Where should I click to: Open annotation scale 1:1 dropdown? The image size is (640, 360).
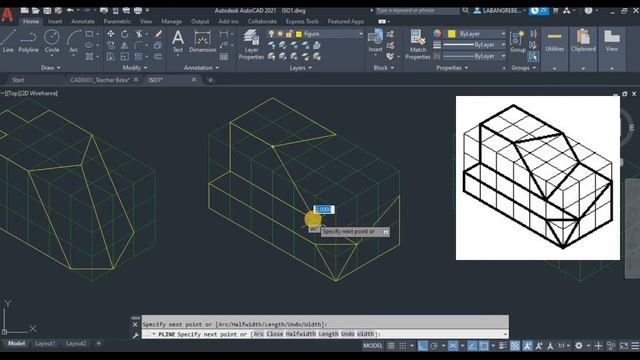point(564,346)
